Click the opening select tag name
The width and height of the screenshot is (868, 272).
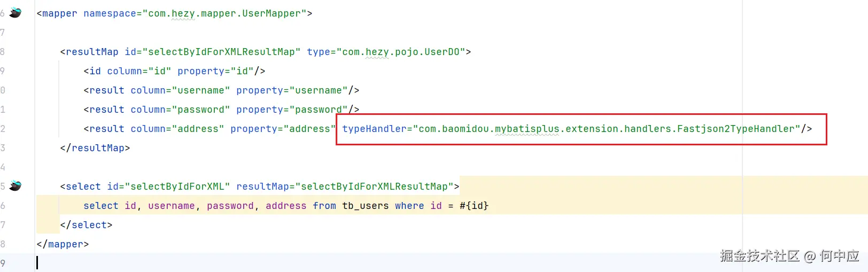[83, 186]
